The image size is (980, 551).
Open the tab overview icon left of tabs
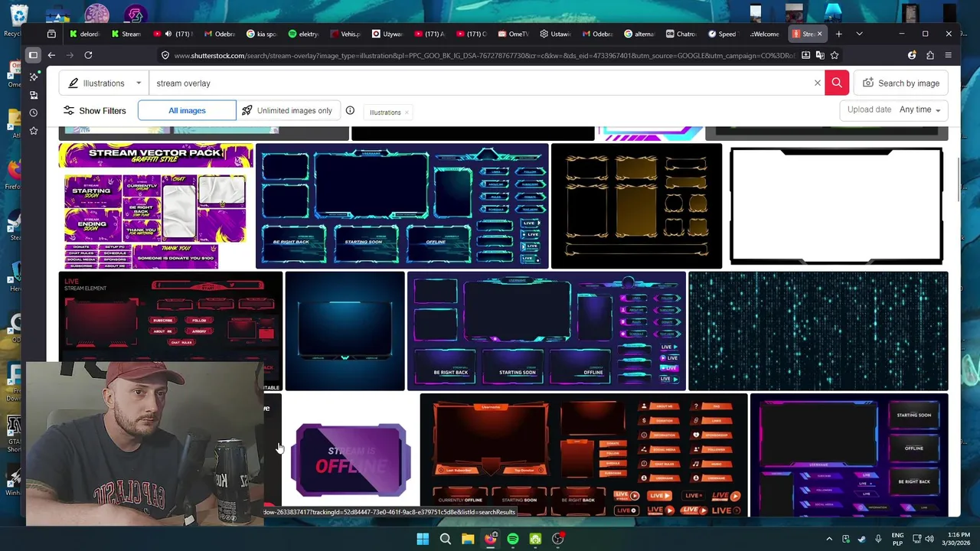pos(51,34)
